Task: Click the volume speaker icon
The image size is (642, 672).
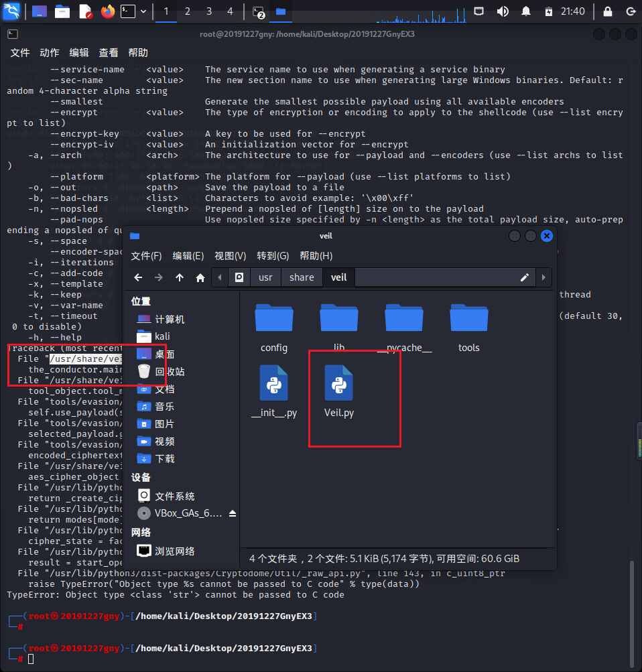Action: pyautogui.click(x=503, y=11)
